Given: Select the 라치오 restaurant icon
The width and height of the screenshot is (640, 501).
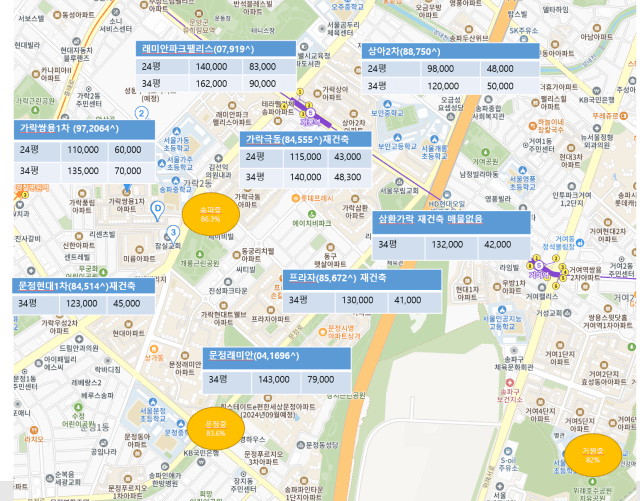Looking at the screenshot, I should pyautogui.click(x=33, y=430).
